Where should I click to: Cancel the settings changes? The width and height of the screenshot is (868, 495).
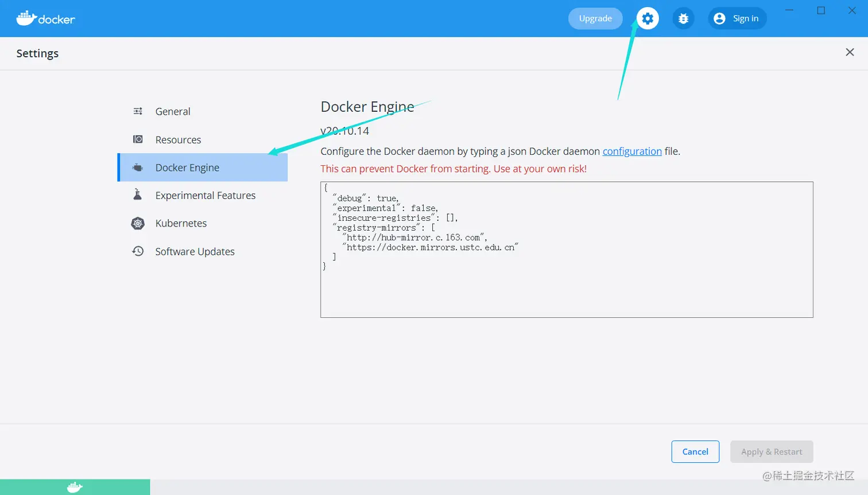(695, 451)
